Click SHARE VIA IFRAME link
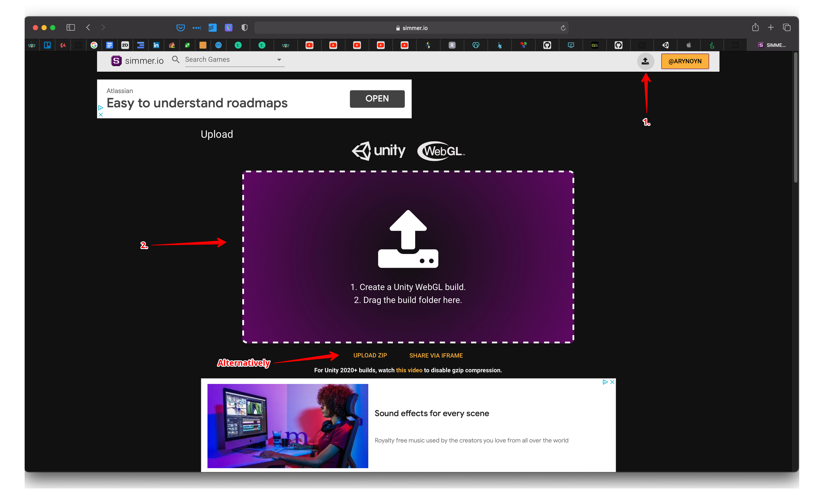823x504 pixels. (x=436, y=355)
